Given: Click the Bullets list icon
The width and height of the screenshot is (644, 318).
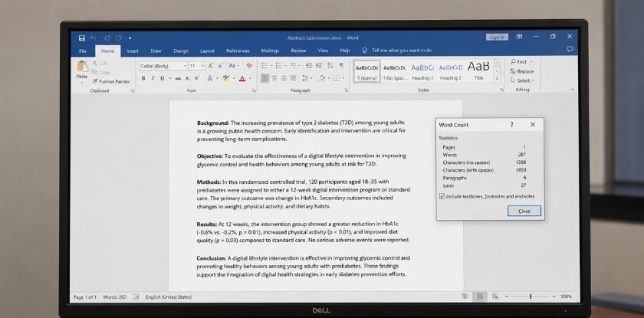Looking at the screenshot, I should point(265,66).
